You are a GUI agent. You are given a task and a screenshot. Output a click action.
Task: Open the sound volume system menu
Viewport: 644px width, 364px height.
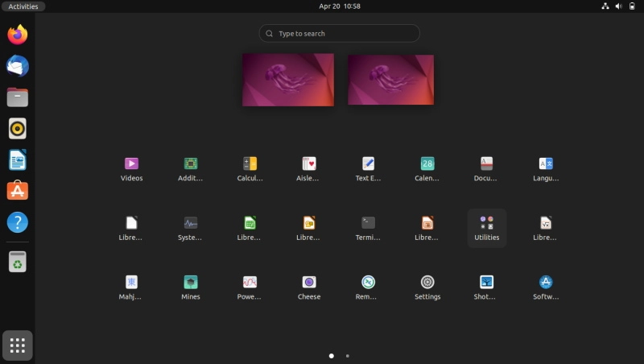[x=618, y=6]
